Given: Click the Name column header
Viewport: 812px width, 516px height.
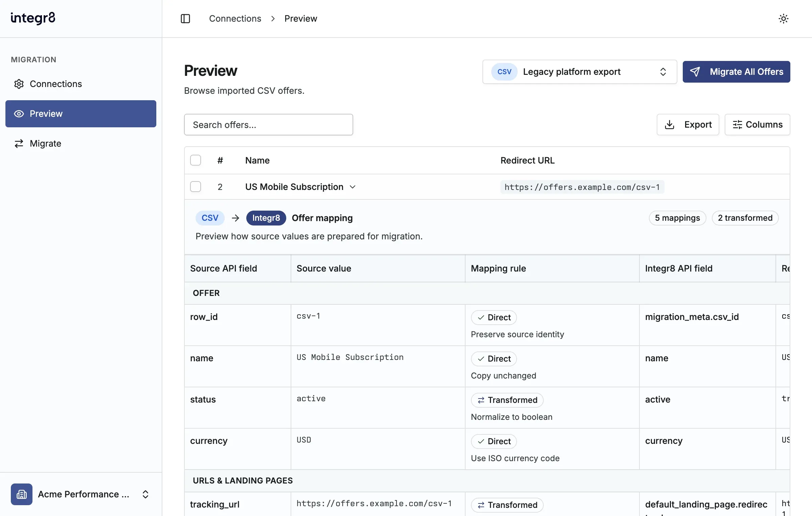Looking at the screenshot, I should coord(257,160).
